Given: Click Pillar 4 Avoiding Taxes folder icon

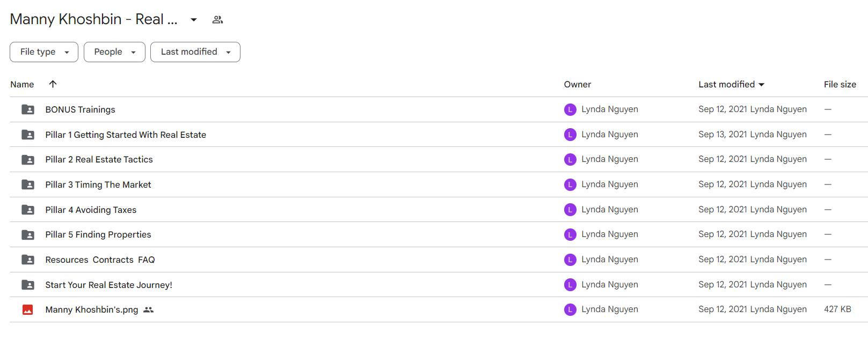Looking at the screenshot, I should click(x=28, y=210).
